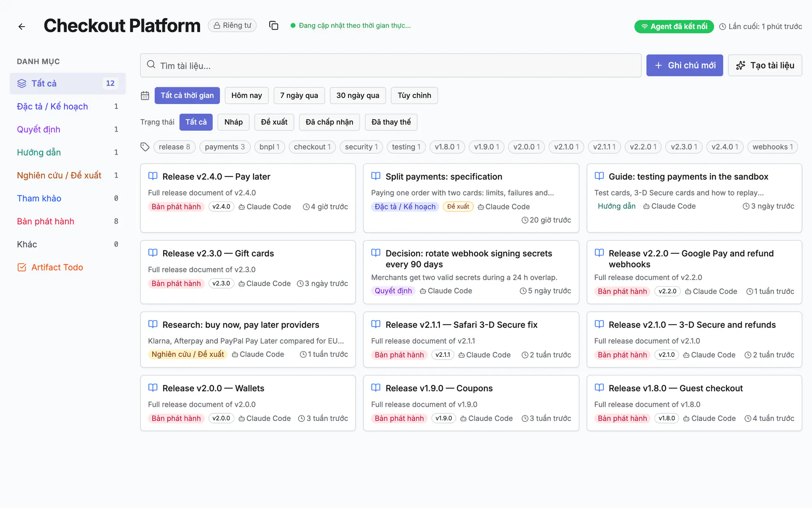Filter status by Đề xuất
Viewport: 812px width, 508px height.
pos(274,122)
